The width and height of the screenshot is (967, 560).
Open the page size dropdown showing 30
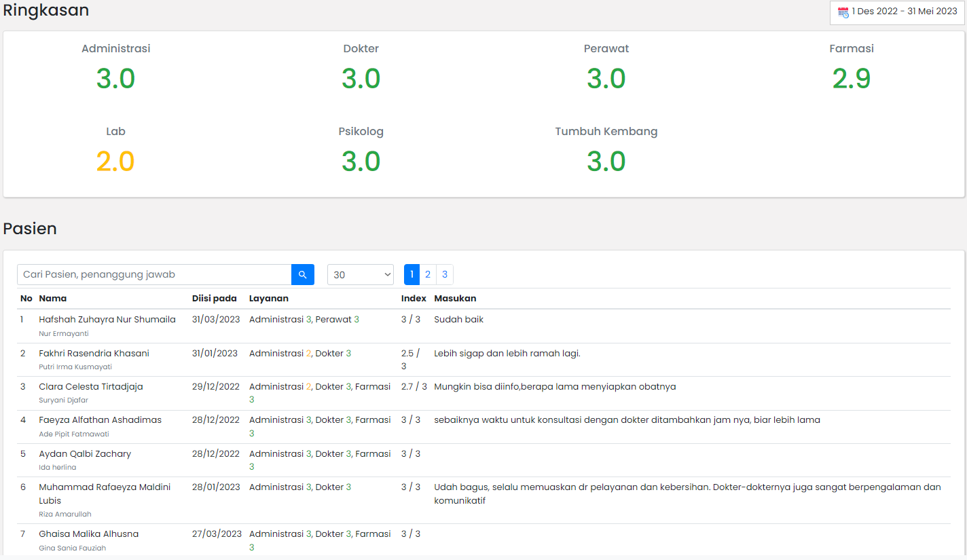[x=361, y=274]
